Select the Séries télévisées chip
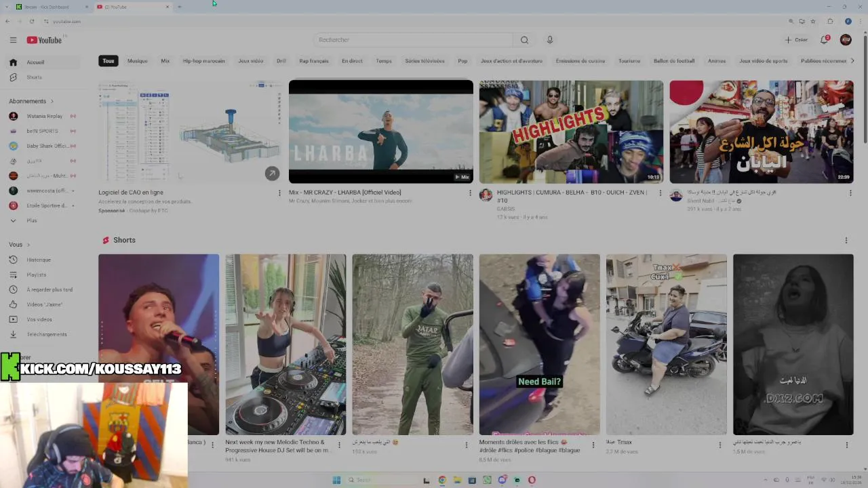This screenshot has height=488, width=868. point(425,61)
